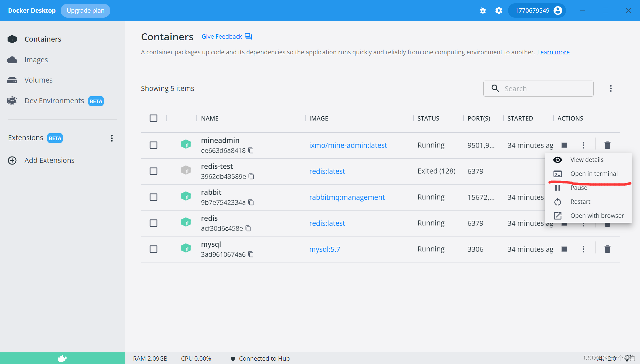Open settings gear in title bar
The height and width of the screenshot is (364, 640).
click(499, 11)
